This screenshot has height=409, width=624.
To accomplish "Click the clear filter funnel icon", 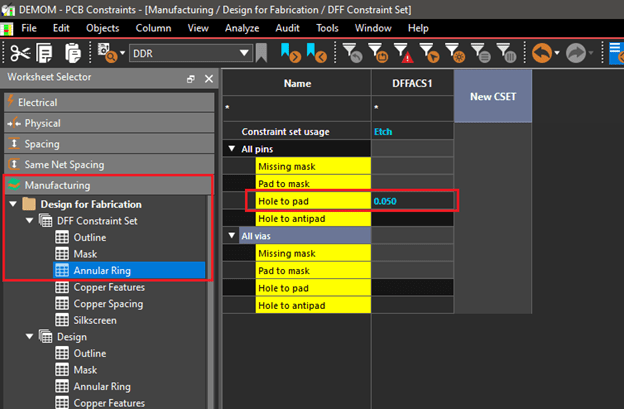I will [352, 53].
